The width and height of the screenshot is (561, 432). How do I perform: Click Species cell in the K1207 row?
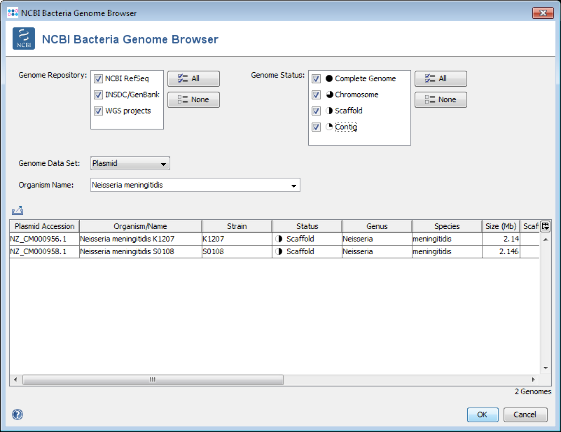447,239
